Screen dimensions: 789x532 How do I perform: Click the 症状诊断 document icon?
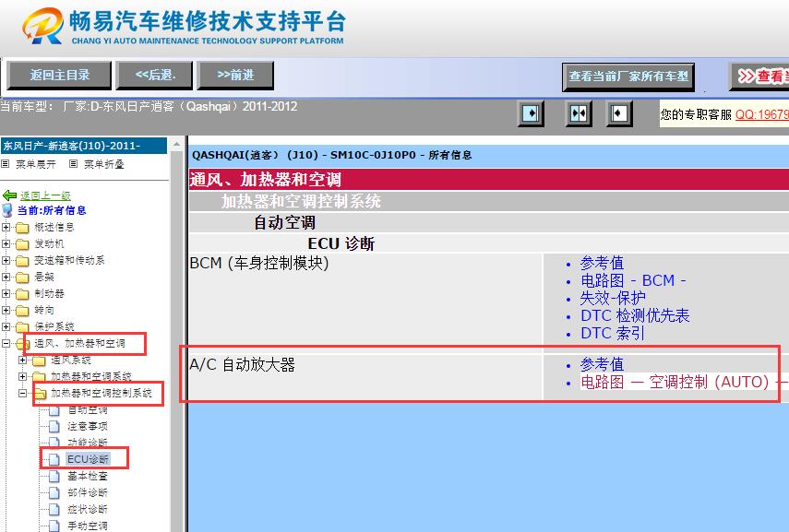click(x=54, y=509)
